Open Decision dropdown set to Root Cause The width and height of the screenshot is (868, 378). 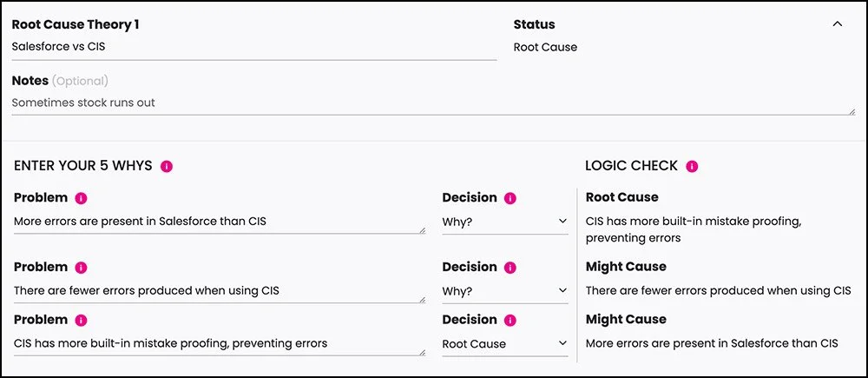504,343
